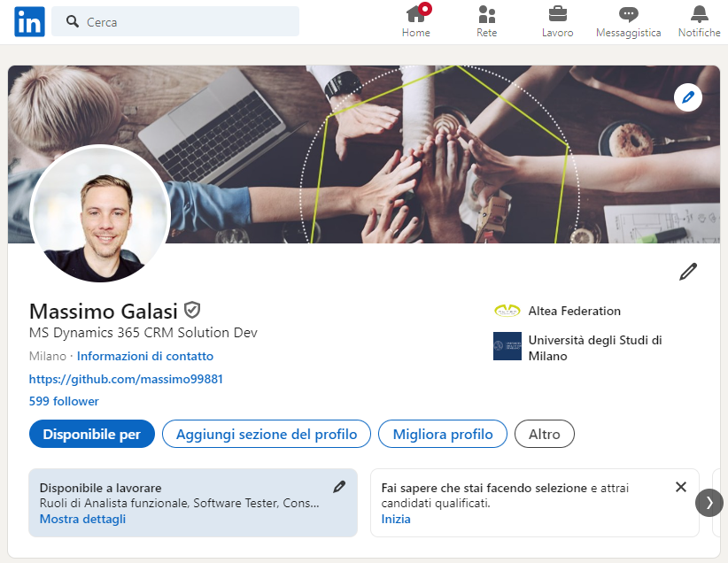728x563 pixels.
Task: Click Aggiungi sezione del profilo button
Action: pos(267,434)
